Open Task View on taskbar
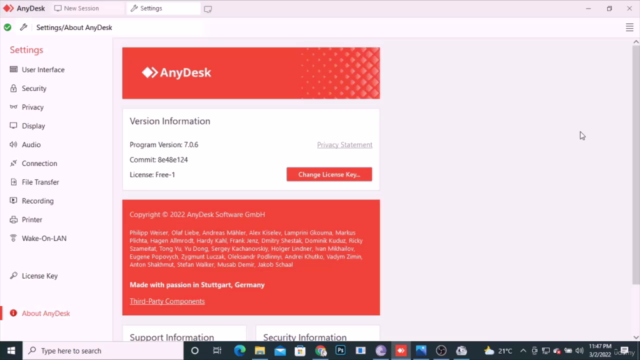 [217, 351]
